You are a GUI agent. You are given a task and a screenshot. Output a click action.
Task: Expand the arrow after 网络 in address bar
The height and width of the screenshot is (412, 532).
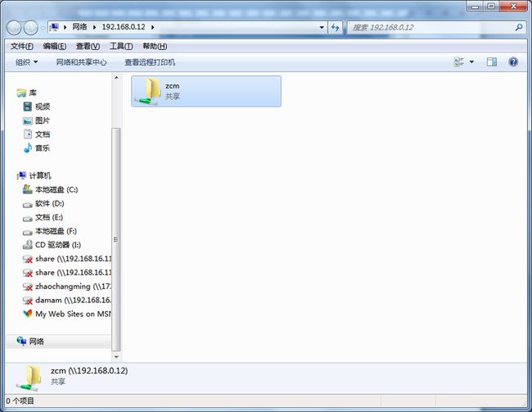[94, 27]
